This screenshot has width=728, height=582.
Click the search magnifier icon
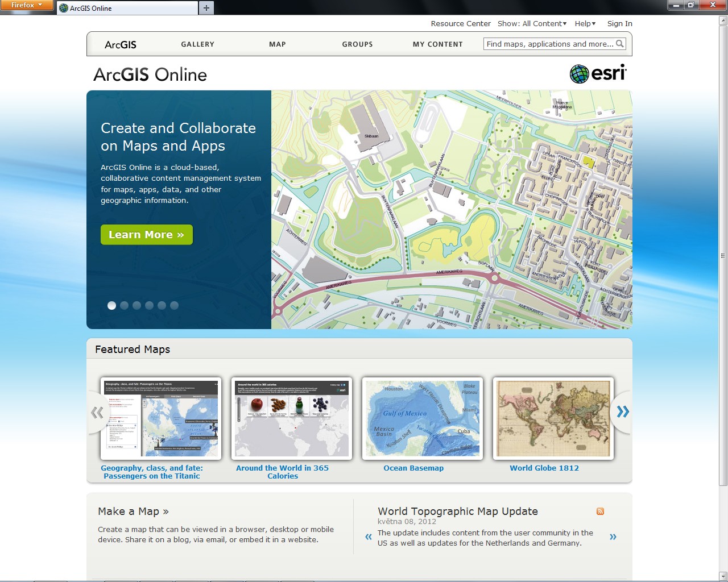pyautogui.click(x=620, y=44)
